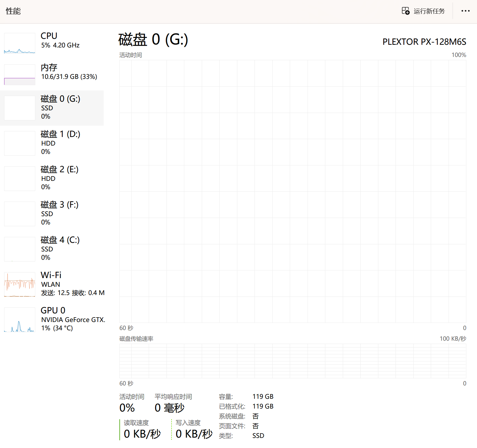Click the 发送: 12.5 接收: 0.4 M text
The width and height of the screenshot is (477, 448).
point(73,293)
